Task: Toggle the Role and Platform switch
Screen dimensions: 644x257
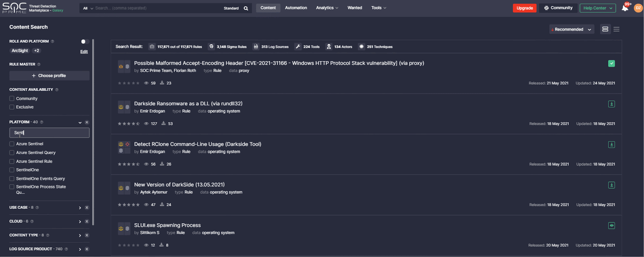Action: click(x=85, y=41)
